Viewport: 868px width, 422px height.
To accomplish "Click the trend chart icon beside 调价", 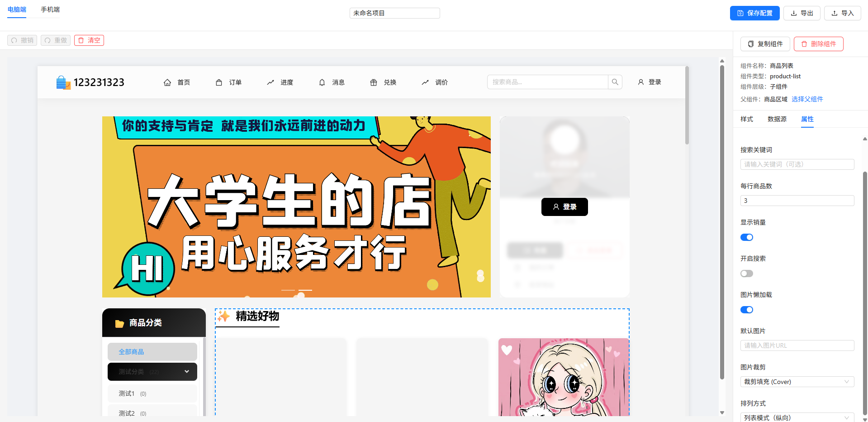I will [x=425, y=82].
